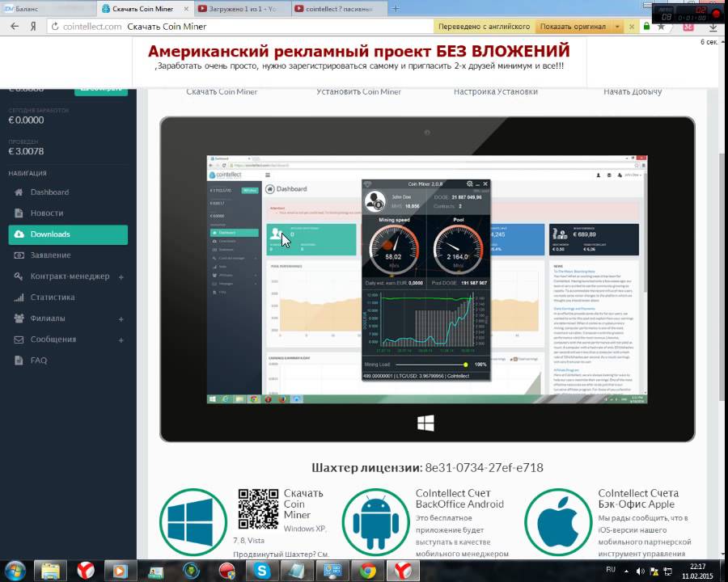This screenshot has width=728, height=582.
Task: Expand Контракт-менеджер submenu with plus
Action: click(121, 277)
